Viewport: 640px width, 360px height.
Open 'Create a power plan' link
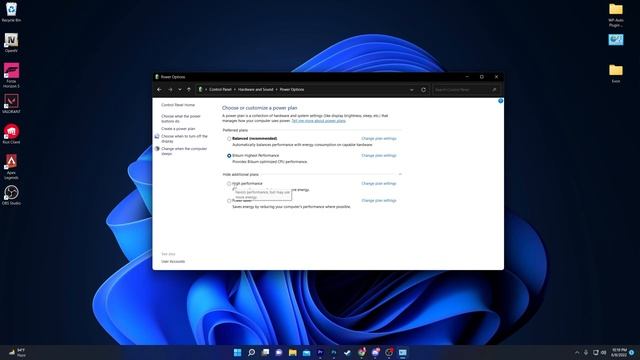(178, 129)
